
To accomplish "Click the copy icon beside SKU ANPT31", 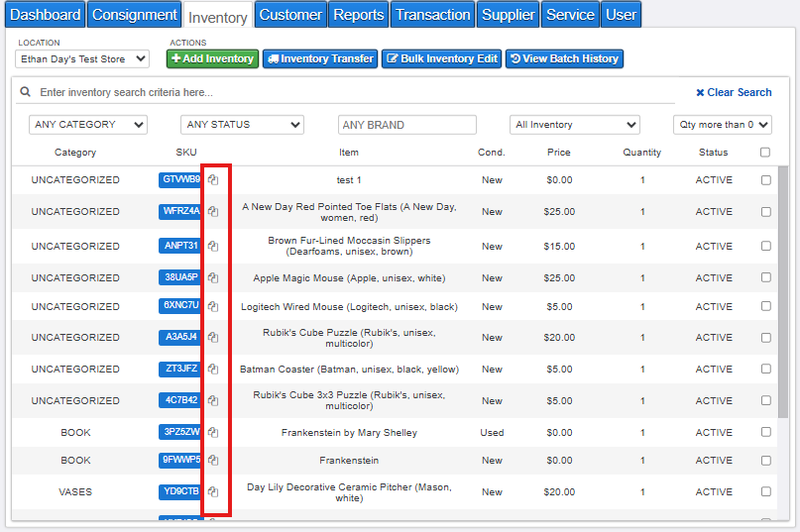I will point(212,247).
